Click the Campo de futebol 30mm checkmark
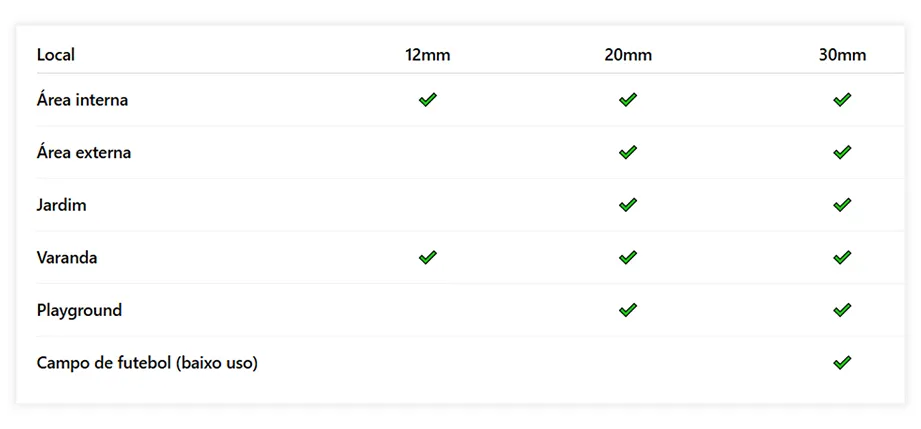921x429 pixels. tap(842, 363)
